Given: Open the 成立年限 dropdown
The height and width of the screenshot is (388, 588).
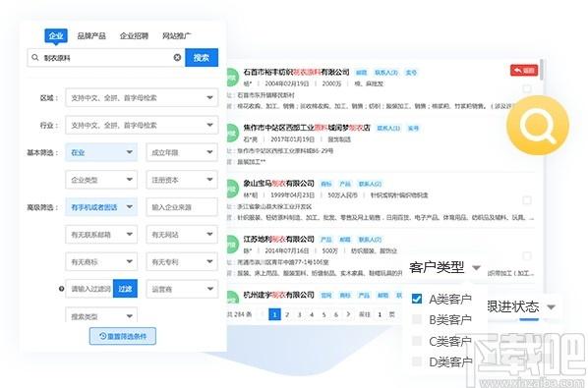Looking at the screenshot, I should pos(182,152).
